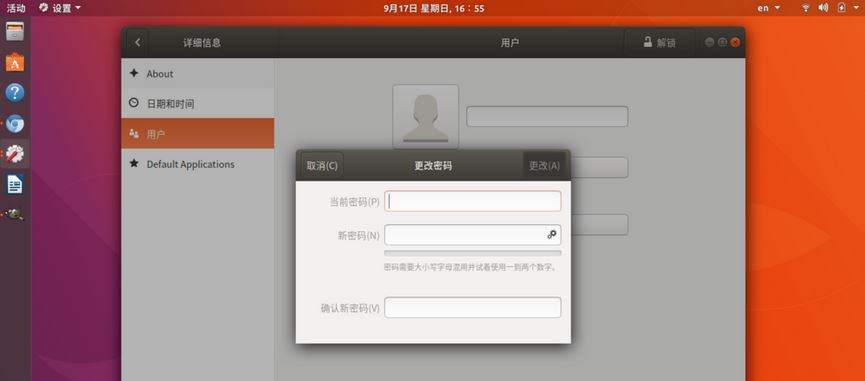Click the 更改密码 dialog title
This screenshot has width=865, height=381.
tap(433, 165)
